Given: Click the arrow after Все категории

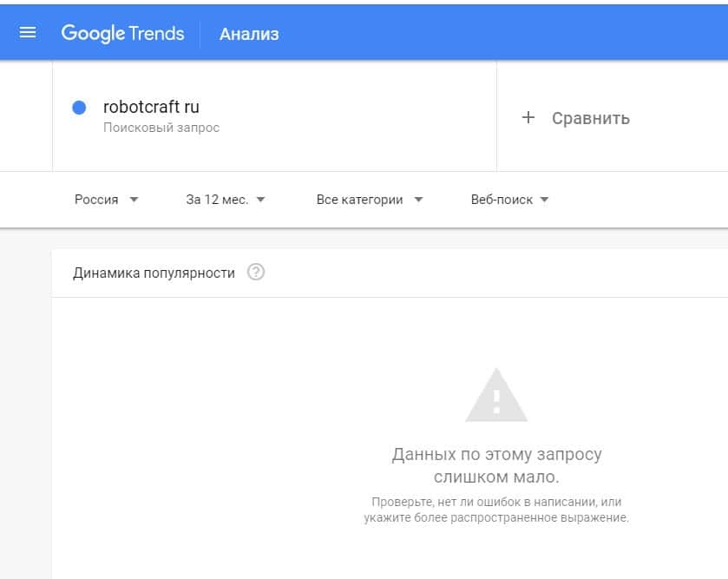Looking at the screenshot, I should 418,200.
